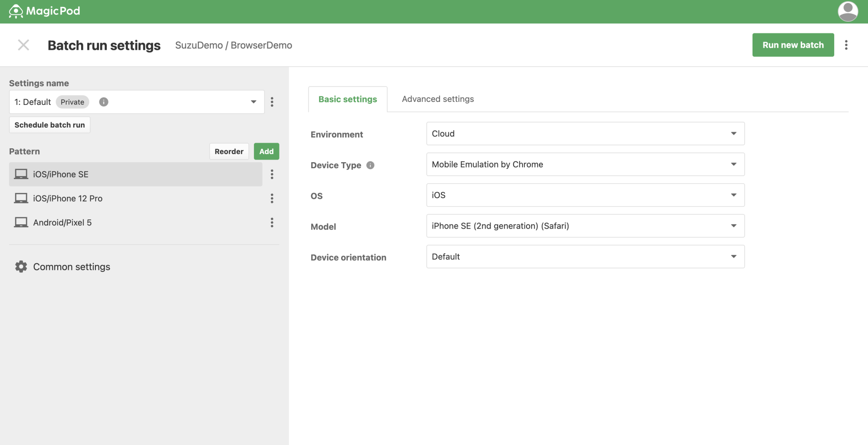Click the Device Type info icon
Viewport: 868px width, 445px height.
pos(370,165)
